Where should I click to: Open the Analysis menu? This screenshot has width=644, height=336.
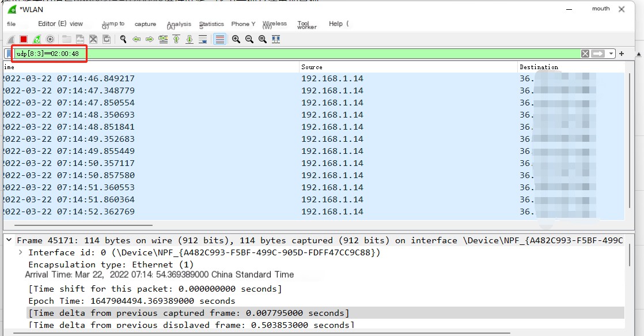pos(179,25)
